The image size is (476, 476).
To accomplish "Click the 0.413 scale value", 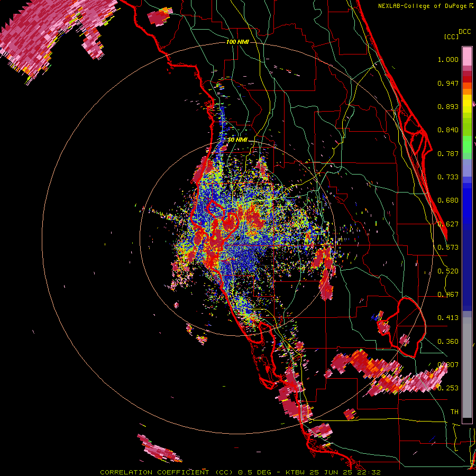I will click(x=448, y=318).
